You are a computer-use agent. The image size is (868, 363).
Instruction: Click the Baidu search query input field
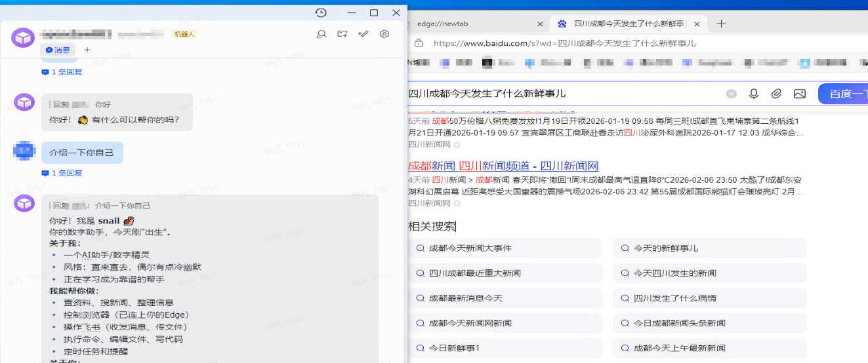point(564,94)
